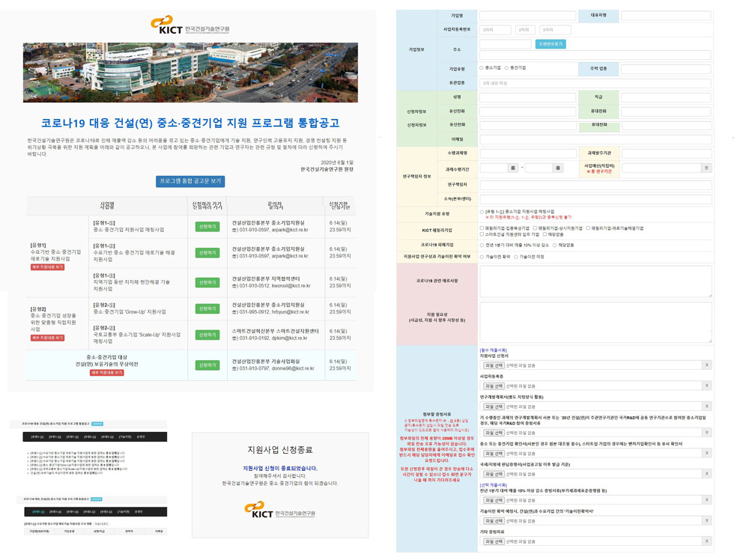Check the 스마트건설 지원센터 입주 기업 checkbox

(481, 234)
